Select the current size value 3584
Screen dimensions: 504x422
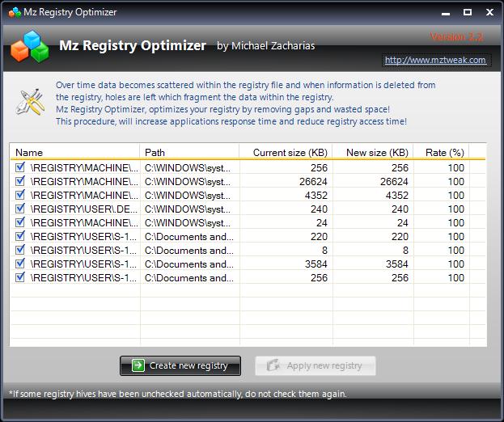[316, 264]
